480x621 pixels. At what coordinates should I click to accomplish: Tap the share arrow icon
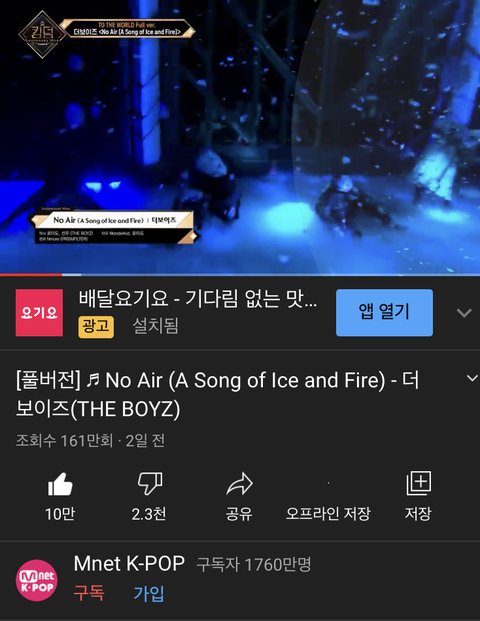[x=239, y=484]
